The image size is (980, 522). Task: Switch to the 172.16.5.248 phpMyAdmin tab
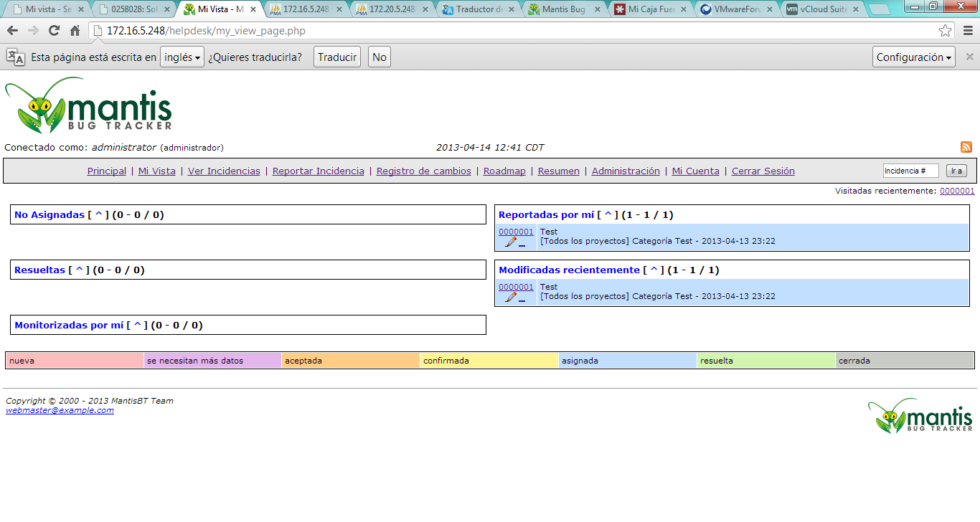coord(306,10)
